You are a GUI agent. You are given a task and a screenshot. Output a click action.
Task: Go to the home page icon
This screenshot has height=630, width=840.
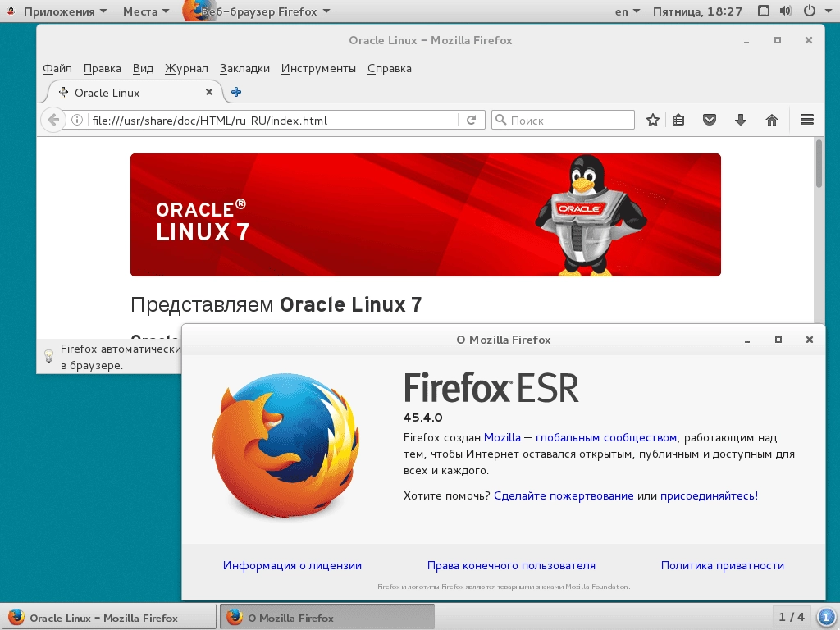coord(771,120)
